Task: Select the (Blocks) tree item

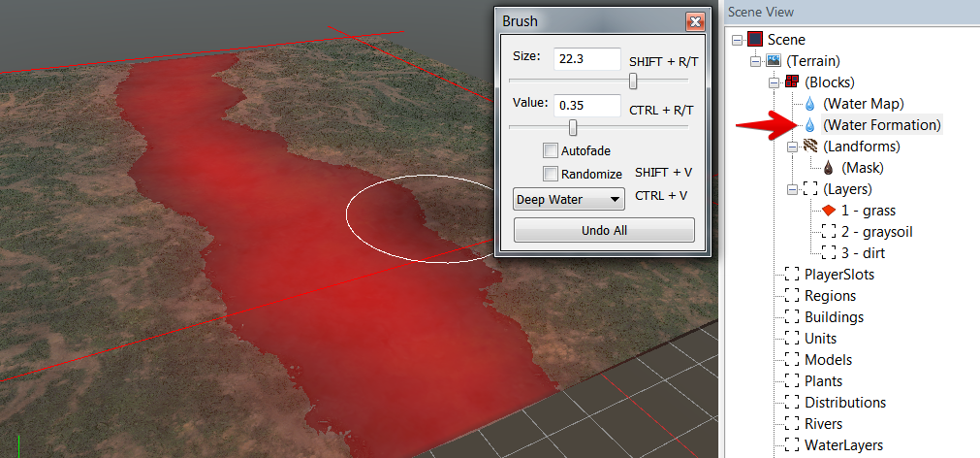Action: coord(830,82)
